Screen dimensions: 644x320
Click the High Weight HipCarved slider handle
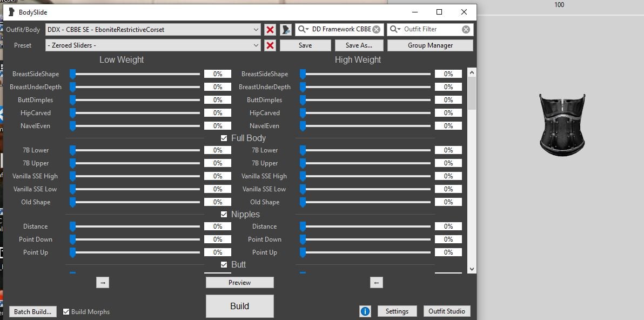[x=303, y=113]
